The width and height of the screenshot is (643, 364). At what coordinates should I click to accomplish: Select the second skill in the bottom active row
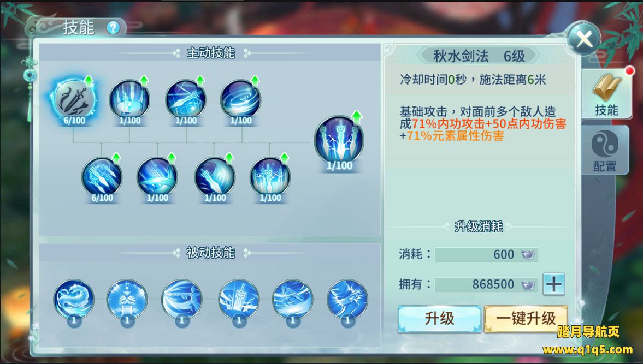(157, 177)
